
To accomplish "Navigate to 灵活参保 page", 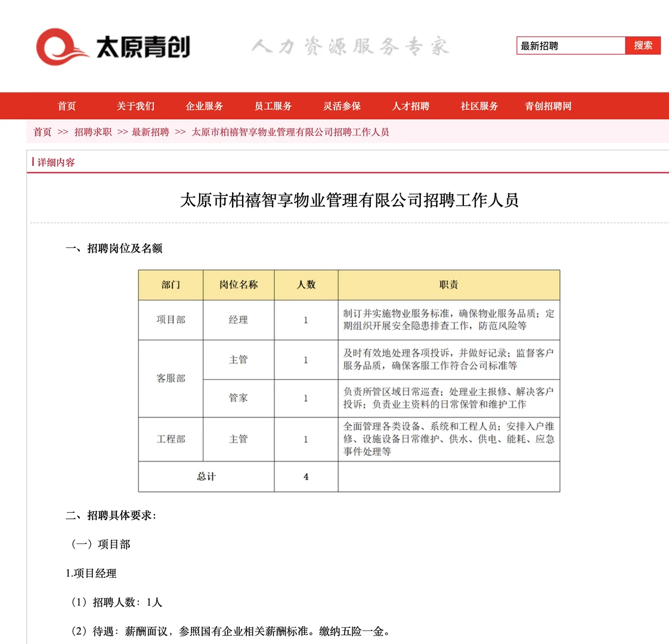I will [341, 106].
